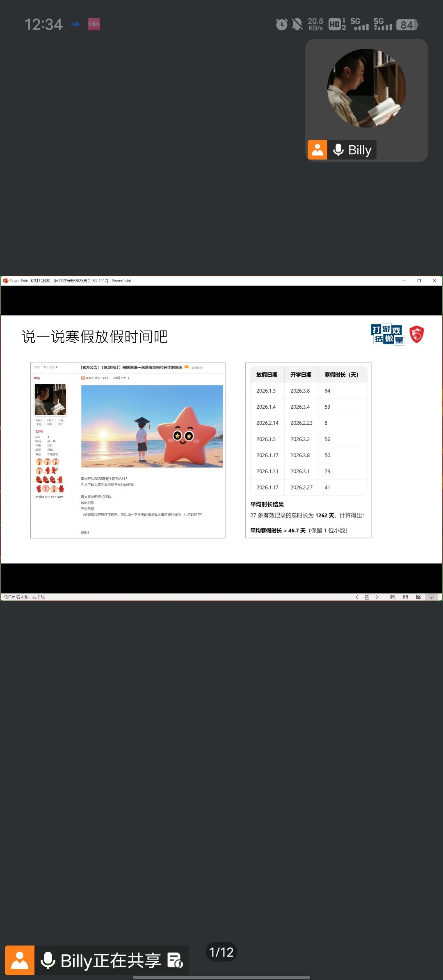This screenshot has width=443, height=980.
Task: Close the shared PowerPoint window
Action: [434, 281]
